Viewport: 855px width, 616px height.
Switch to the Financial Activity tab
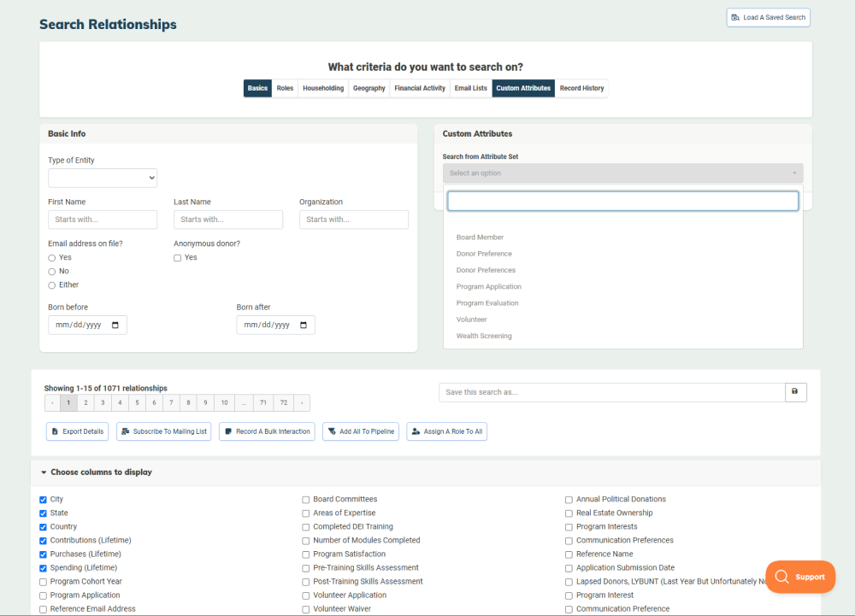tap(419, 88)
